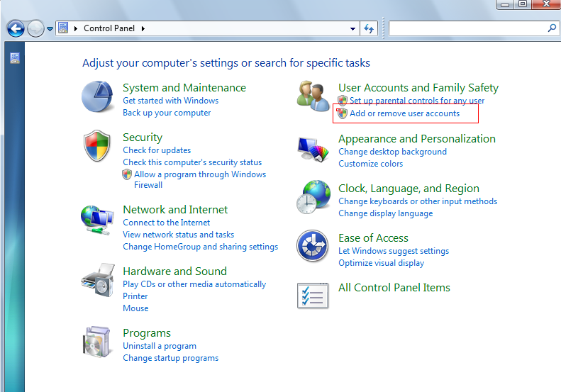Click the Back navigation arrow button

tap(16, 28)
